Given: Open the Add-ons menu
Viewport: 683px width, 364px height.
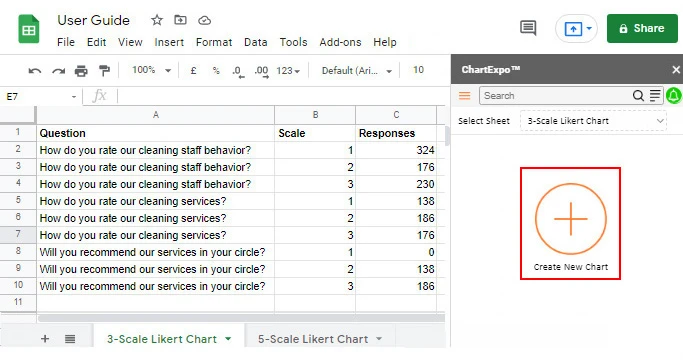Looking at the screenshot, I should tap(340, 42).
